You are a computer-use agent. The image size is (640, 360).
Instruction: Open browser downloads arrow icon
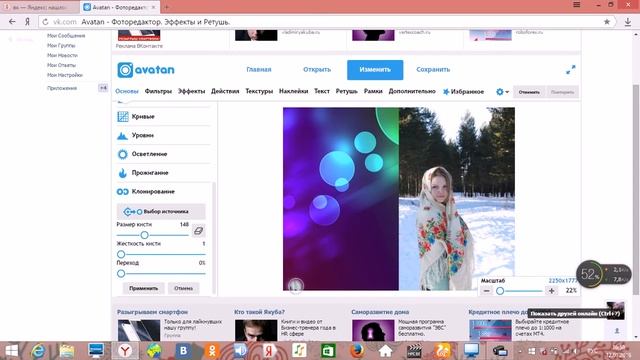click(628, 22)
